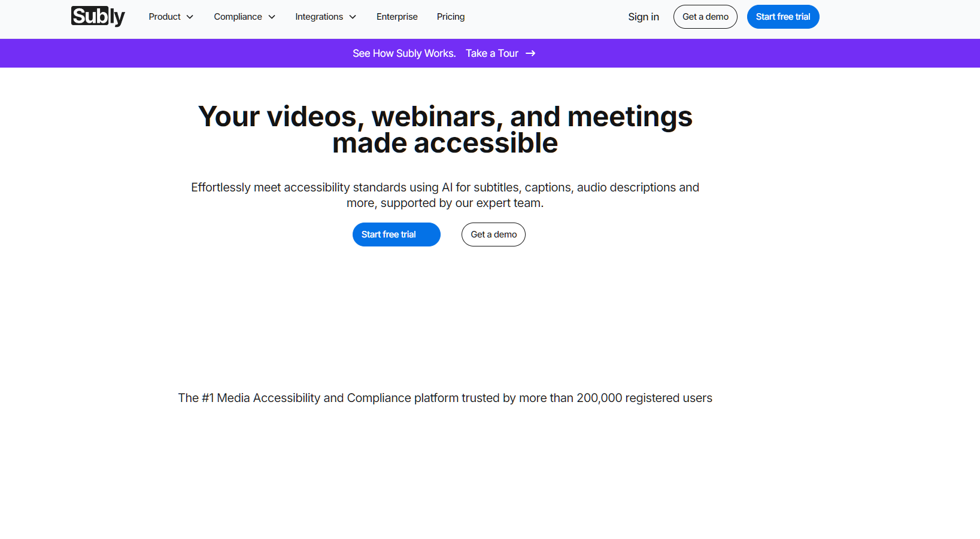
Task: Expand the Integrations menu label
Action: pos(319,17)
